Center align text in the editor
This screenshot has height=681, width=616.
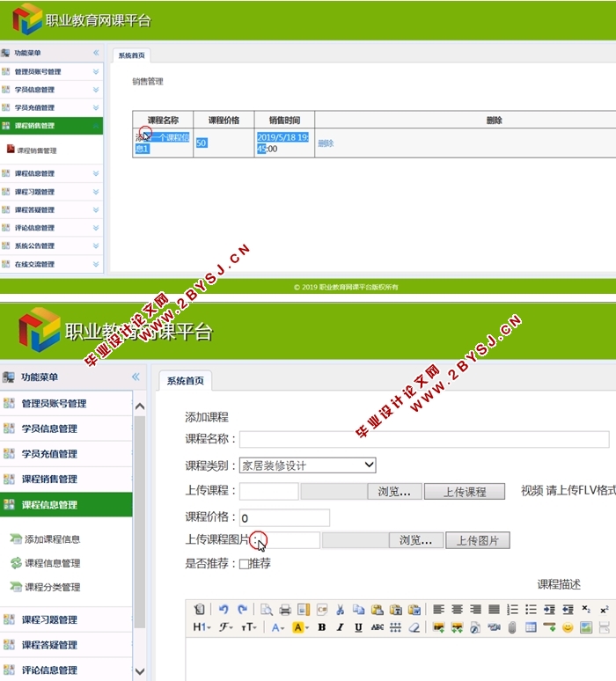tap(457, 610)
